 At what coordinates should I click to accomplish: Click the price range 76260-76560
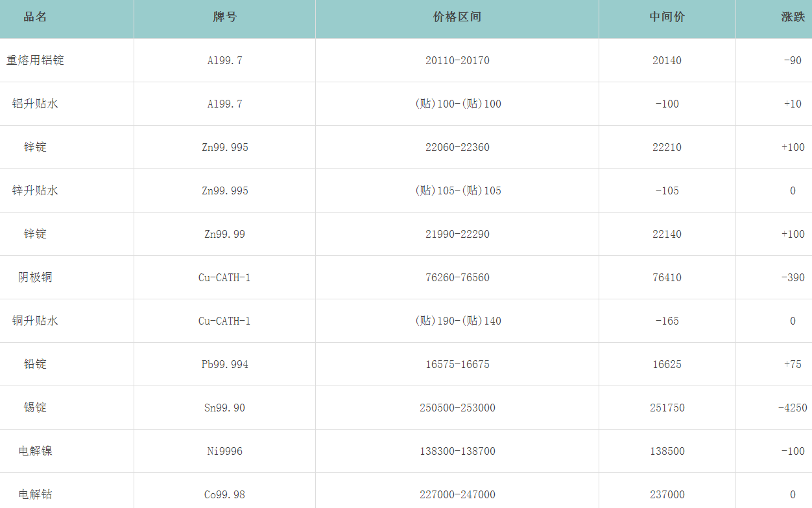(457, 277)
